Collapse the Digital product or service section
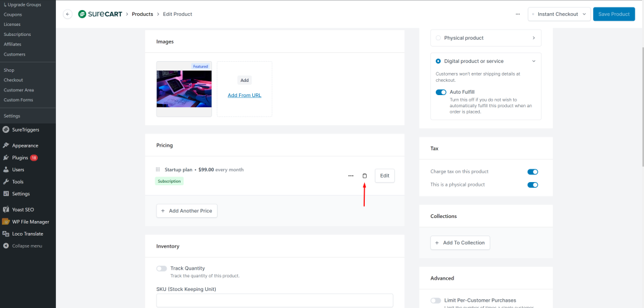 (533, 61)
